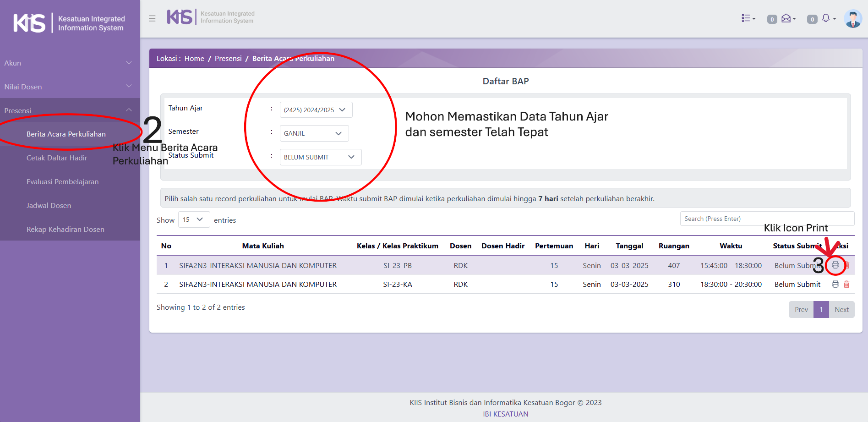
Task: Click the hamburger menu toggle icon
Action: click(x=152, y=18)
